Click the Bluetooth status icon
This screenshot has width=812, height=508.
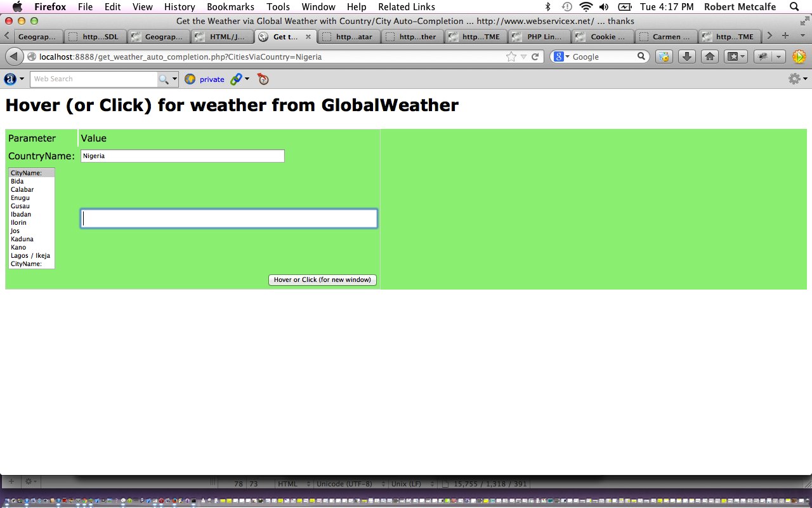[547, 7]
